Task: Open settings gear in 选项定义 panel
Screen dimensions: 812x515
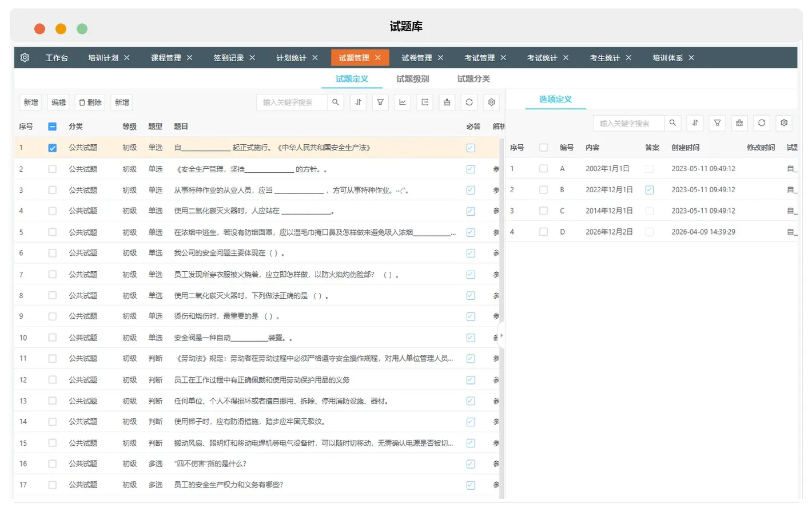Action: 784,123
